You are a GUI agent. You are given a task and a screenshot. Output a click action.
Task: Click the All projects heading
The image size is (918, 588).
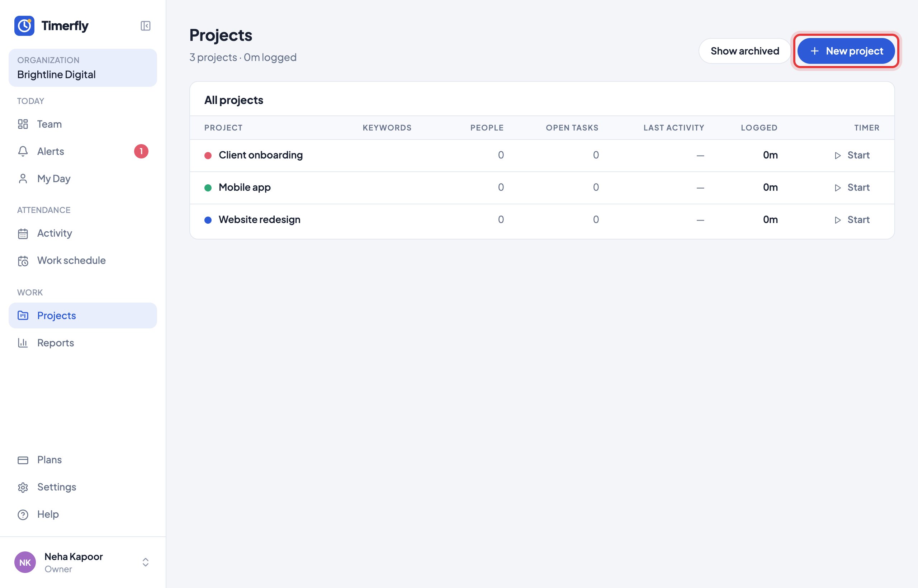[234, 100]
